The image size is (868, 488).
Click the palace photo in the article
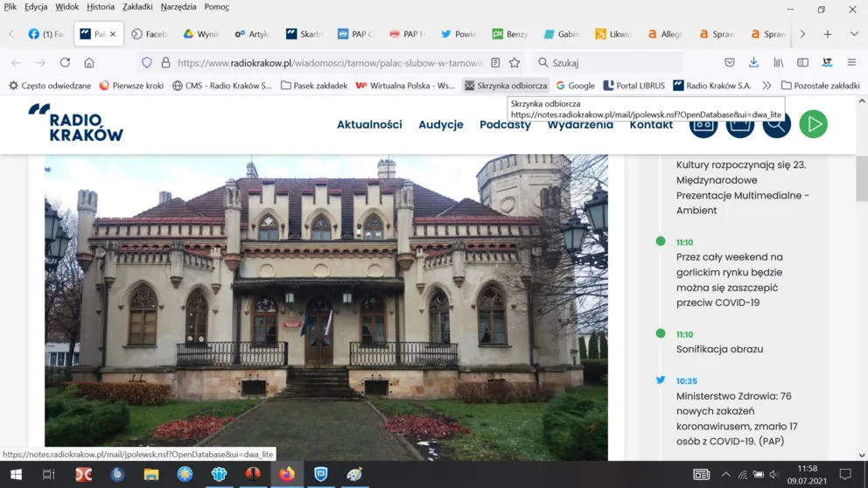point(326,307)
